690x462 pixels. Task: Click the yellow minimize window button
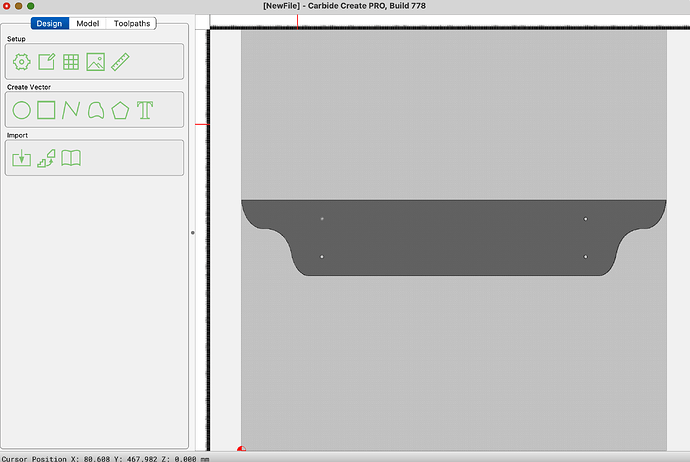[18, 6]
